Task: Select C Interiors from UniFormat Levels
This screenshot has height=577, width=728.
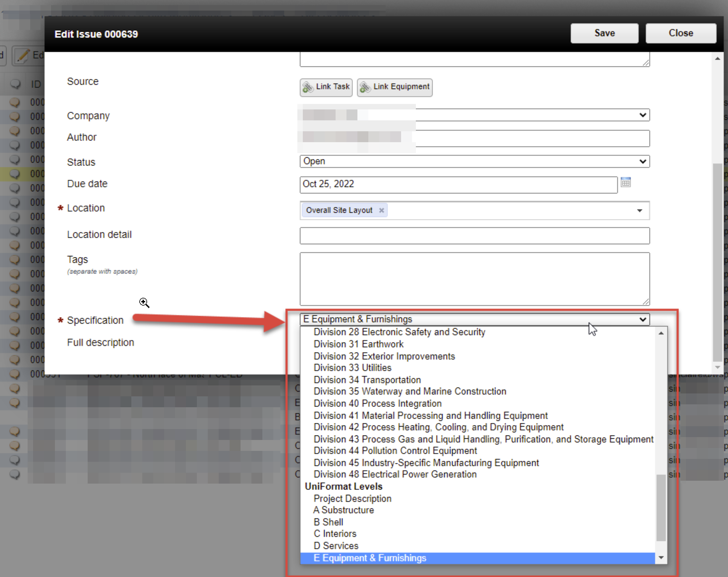Action: tap(335, 534)
